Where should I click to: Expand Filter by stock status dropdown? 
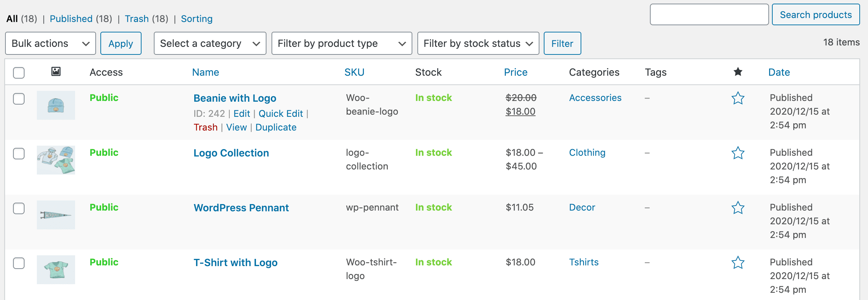click(478, 43)
